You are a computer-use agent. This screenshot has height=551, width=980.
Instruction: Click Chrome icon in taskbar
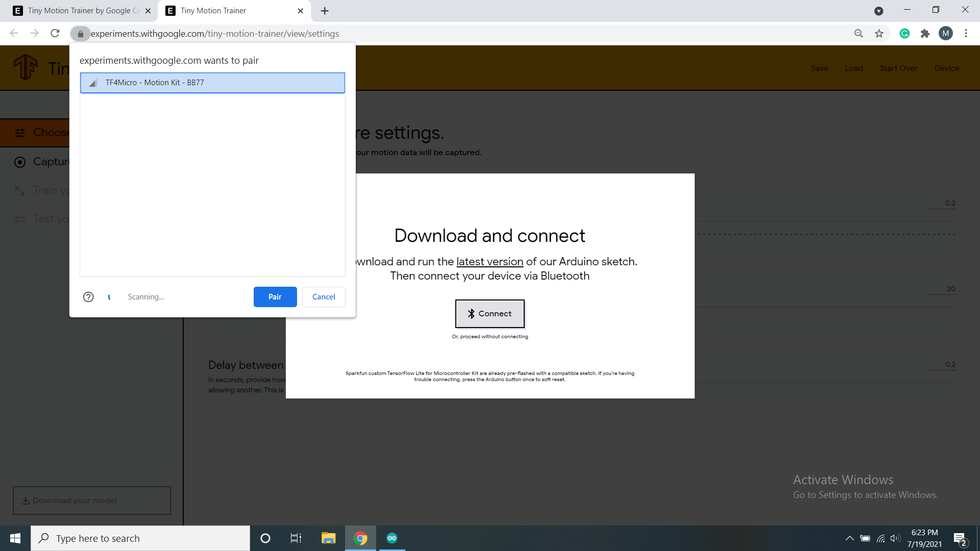click(360, 538)
